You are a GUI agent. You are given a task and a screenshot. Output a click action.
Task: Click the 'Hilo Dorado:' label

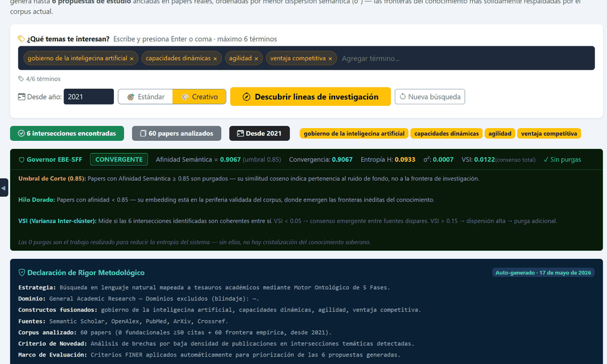(36, 200)
